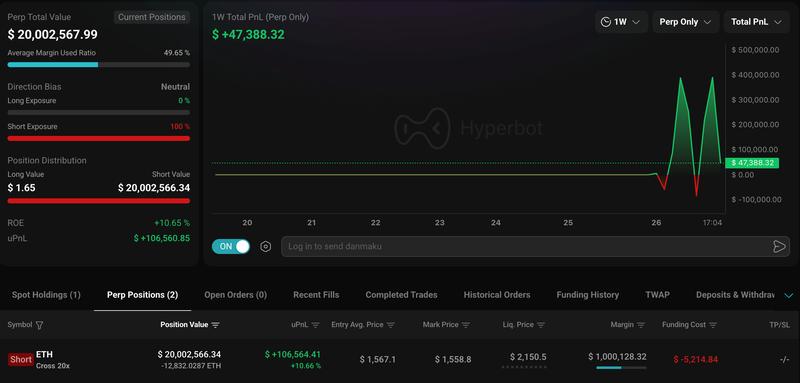
Task: Click the summary uPnL +106,560.85 value
Action: coord(162,238)
